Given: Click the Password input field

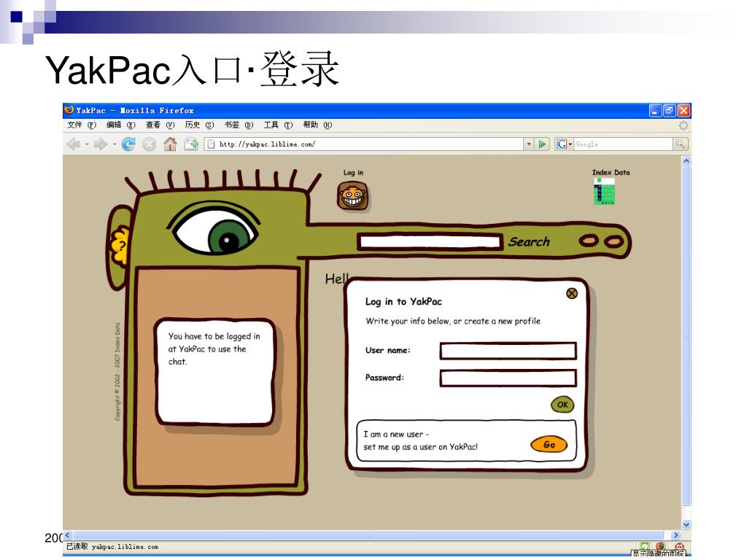Looking at the screenshot, I should [x=508, y=378].
